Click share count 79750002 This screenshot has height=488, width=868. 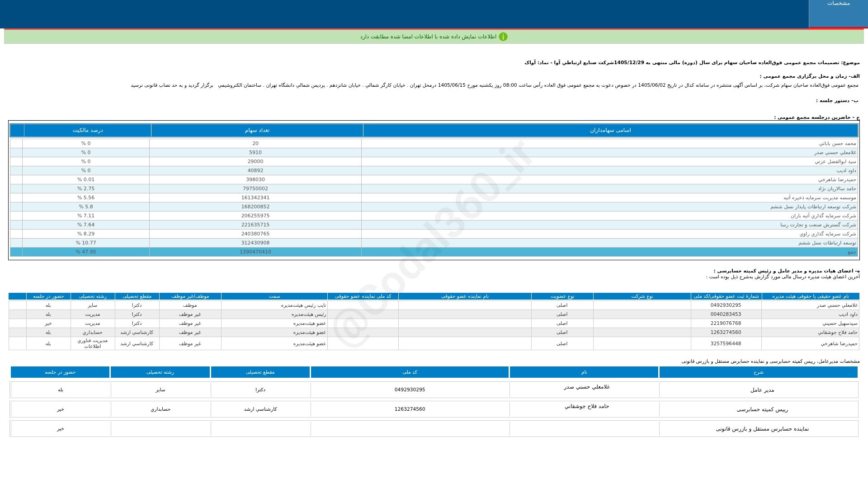click(255, 188)
